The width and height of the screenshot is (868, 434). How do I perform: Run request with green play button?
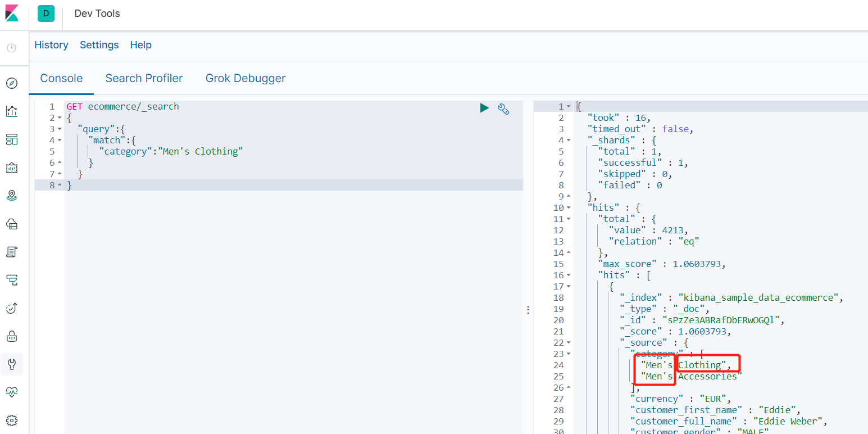point(484,108)
